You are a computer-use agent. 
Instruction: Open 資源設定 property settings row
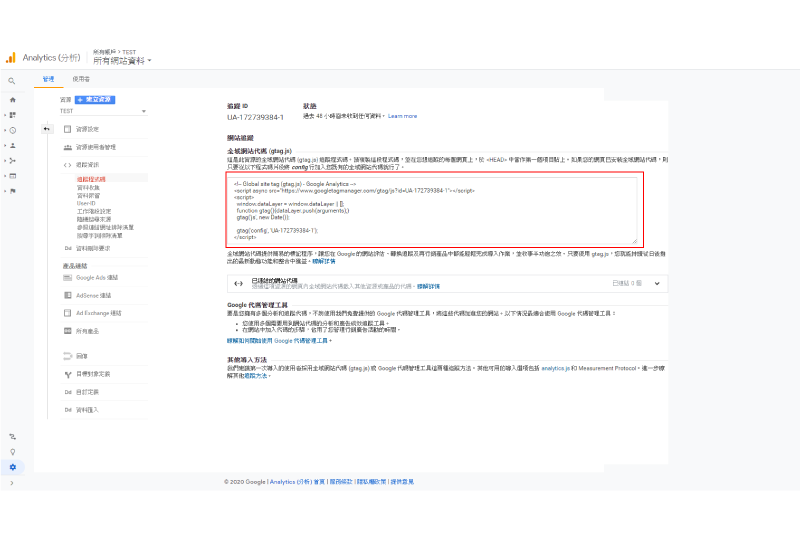pos(104,129)
